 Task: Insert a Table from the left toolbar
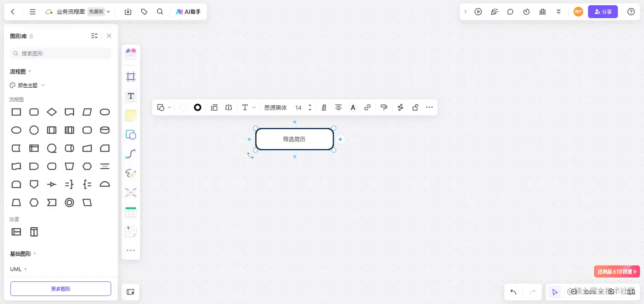coord(131,212)
